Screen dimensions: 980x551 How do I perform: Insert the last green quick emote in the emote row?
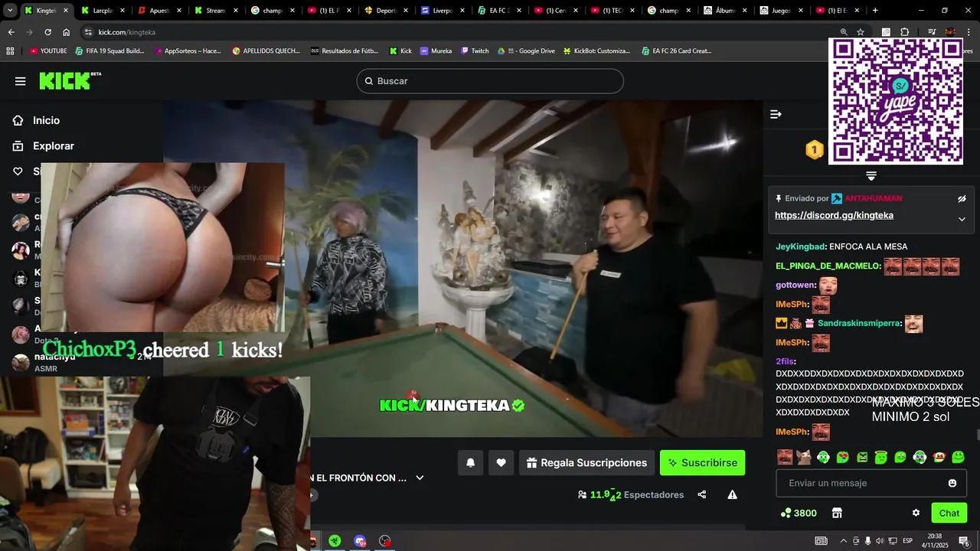[x=958, y=457]
